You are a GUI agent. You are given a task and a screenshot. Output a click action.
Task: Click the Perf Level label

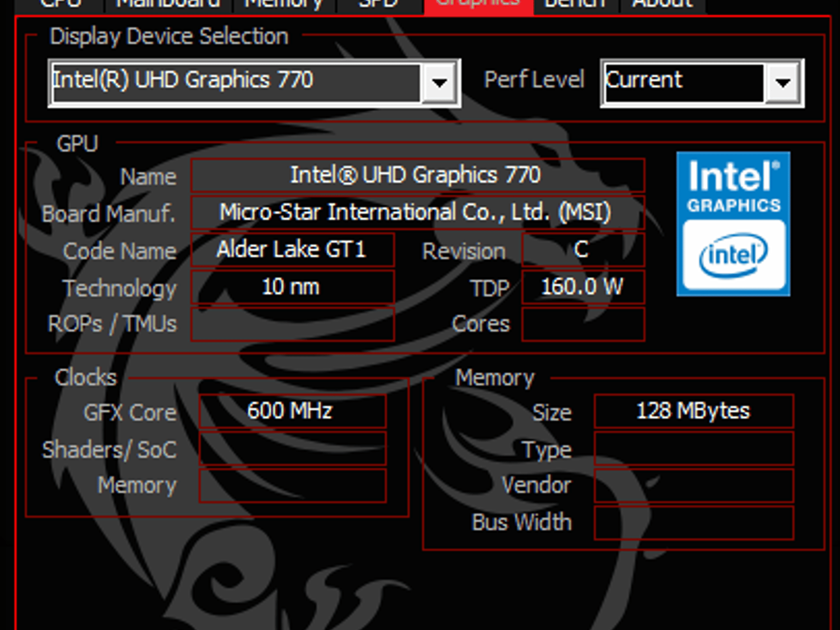(534, 80)
